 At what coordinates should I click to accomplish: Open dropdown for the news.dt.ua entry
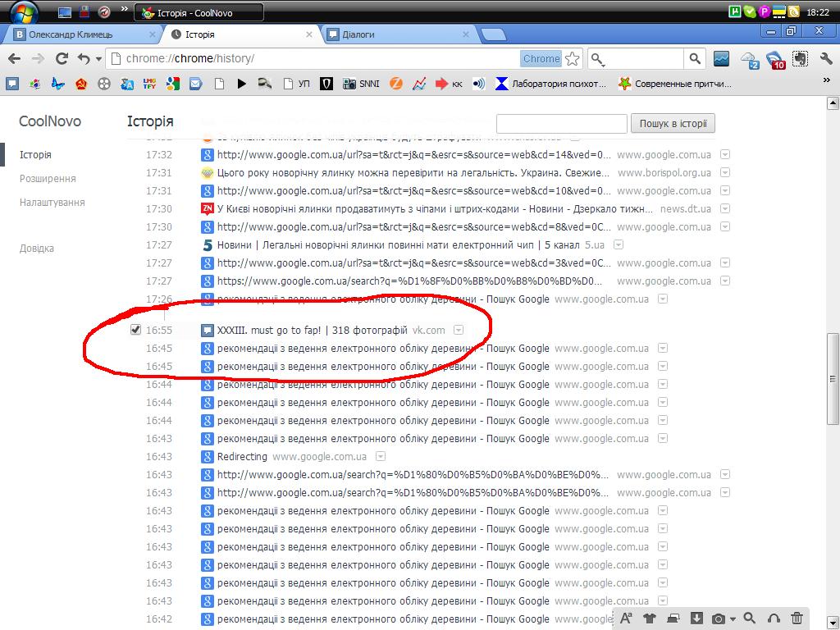click(725, 208)
